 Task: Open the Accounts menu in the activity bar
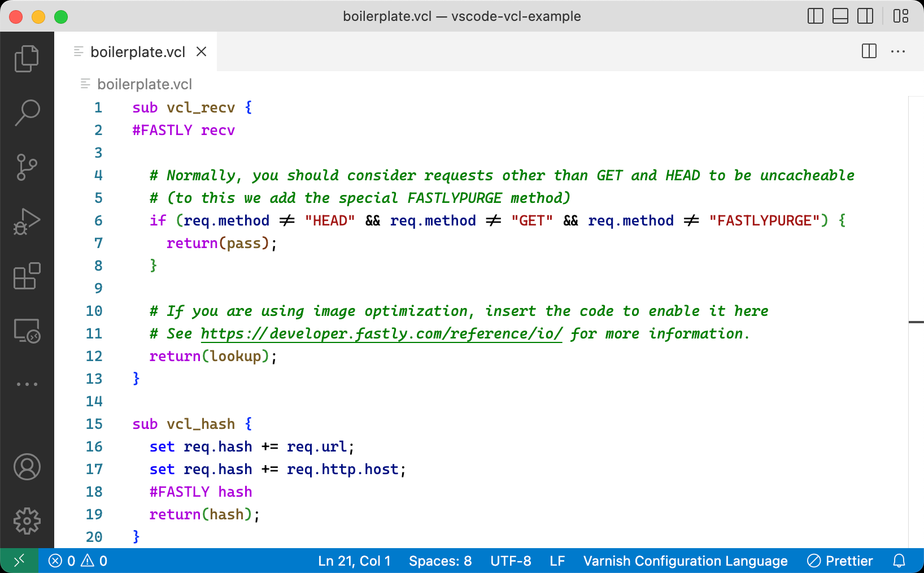pos(27,467)
